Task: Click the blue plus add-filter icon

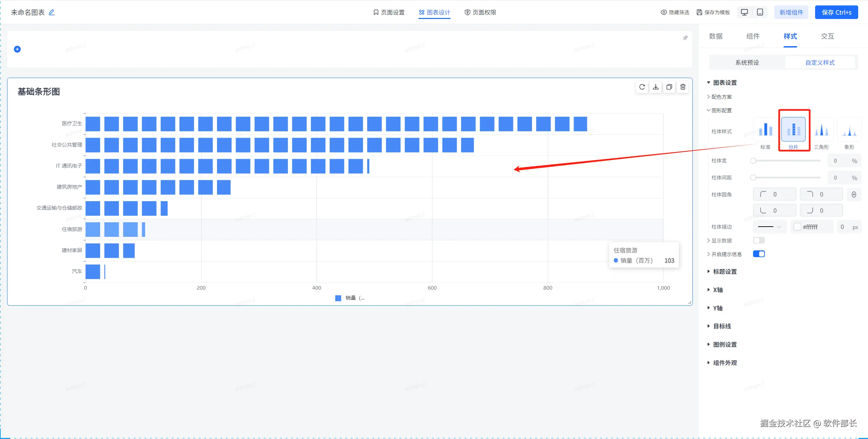Action: point(17,49)
